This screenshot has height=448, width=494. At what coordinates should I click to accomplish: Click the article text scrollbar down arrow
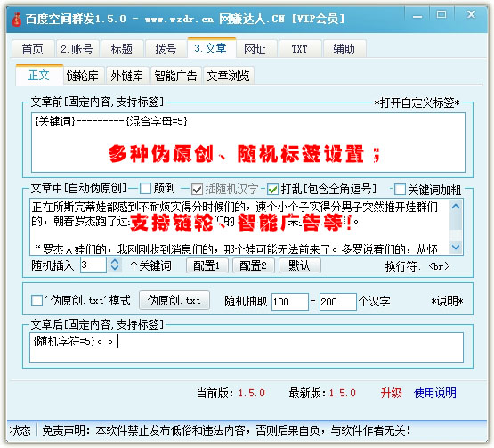tap(456, 247)
